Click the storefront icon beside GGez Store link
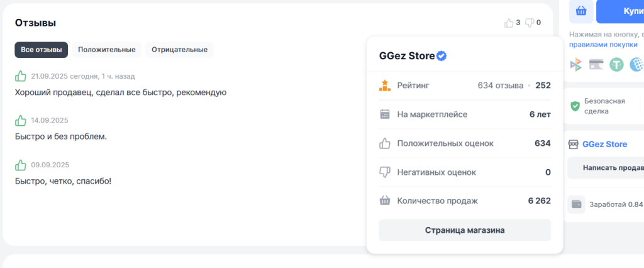 coord(573,144)
